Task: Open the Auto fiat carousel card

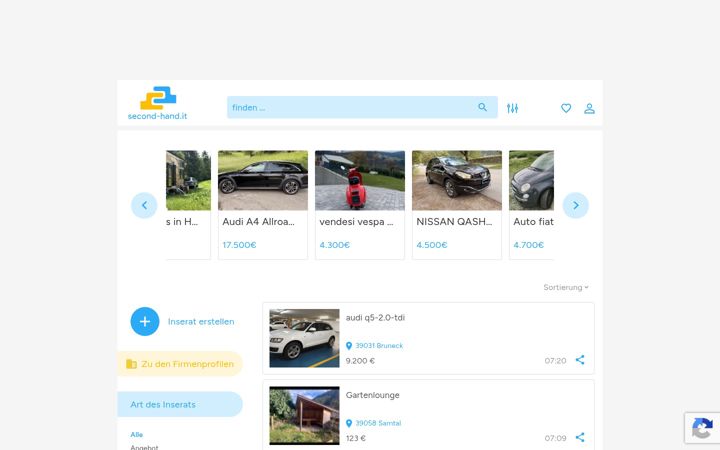Action: point(531,205)
